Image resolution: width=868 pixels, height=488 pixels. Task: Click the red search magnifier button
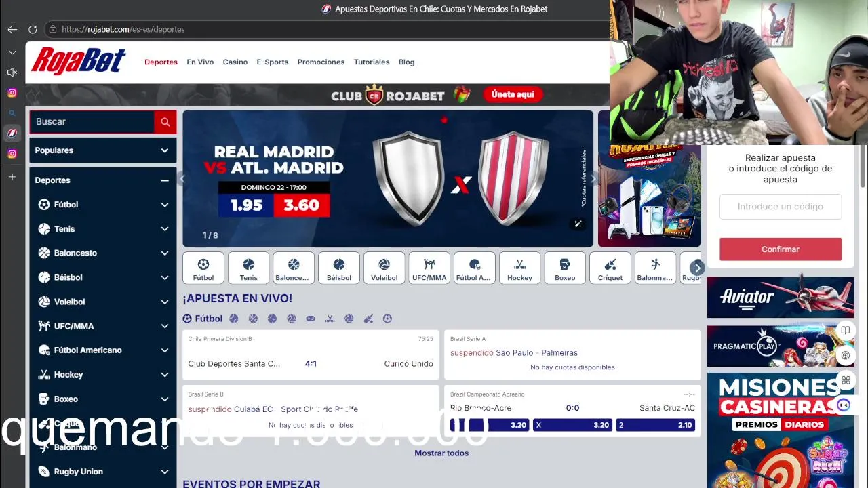[165, 122]
